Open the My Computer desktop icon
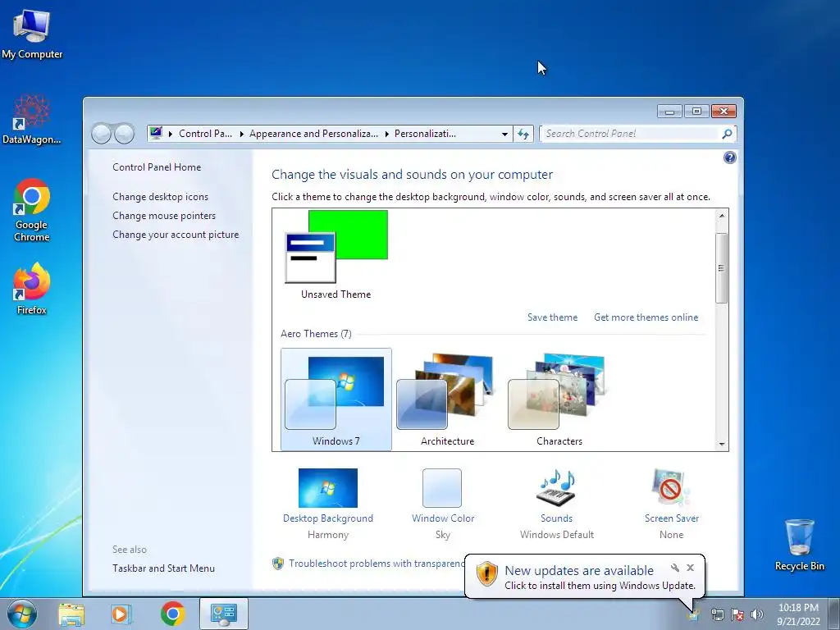Image resolution: width=840 pixels, height=630 pixels. pyautogui.click(x=32, y=34)
